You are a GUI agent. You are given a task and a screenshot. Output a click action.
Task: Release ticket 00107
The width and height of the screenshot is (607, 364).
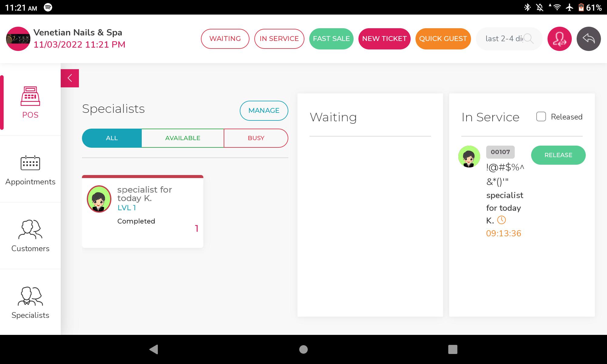(x=558, y=155)
